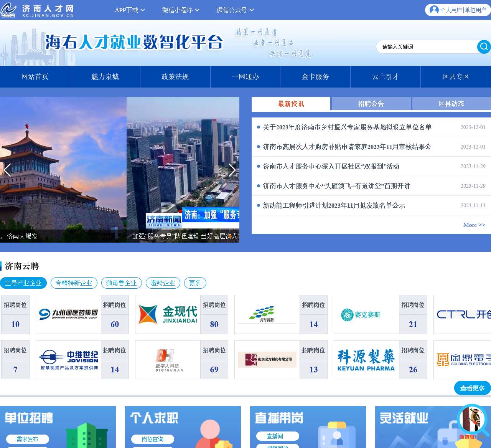Expand the 更多 enterprise filter options

pyautogui.click(x=195, y=283)
